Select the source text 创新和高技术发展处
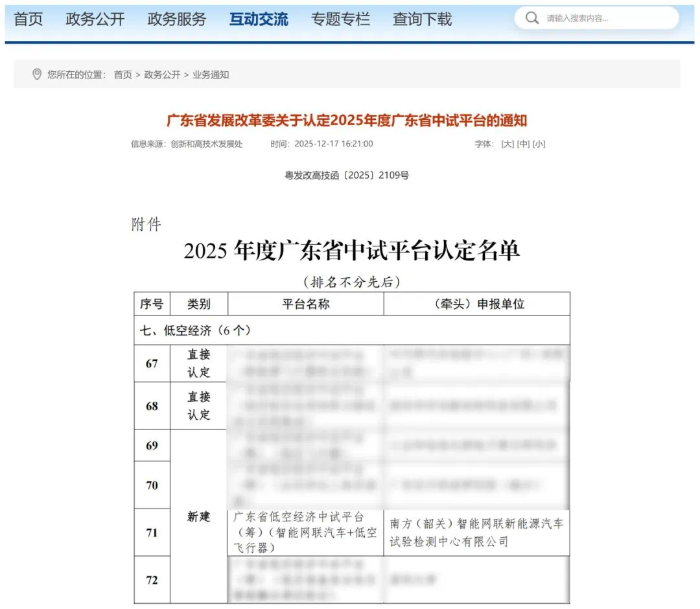The width and height of the screenshot is (700, 609). (207, 144)
